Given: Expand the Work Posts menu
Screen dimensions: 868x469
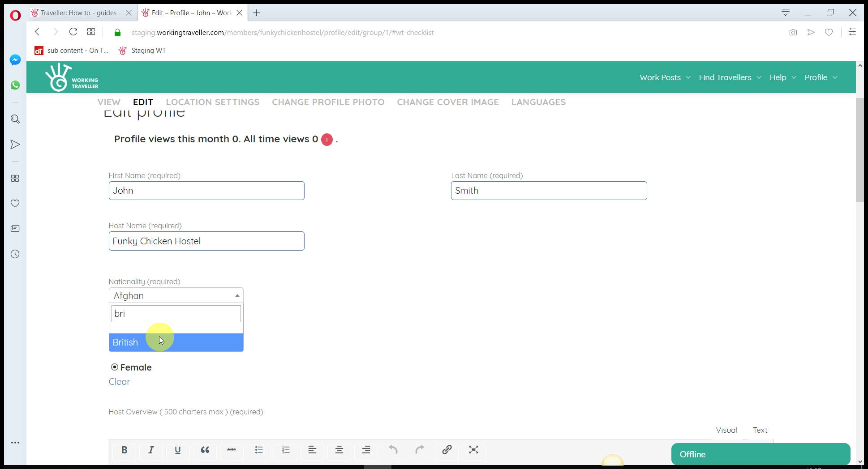Looking at the screenshot, I should [665, 77].
